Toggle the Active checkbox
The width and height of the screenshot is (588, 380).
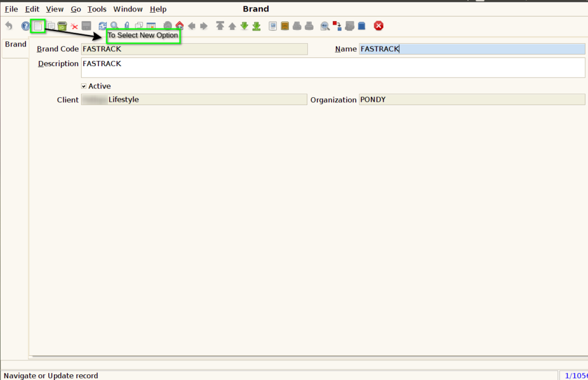click(84, 86)
